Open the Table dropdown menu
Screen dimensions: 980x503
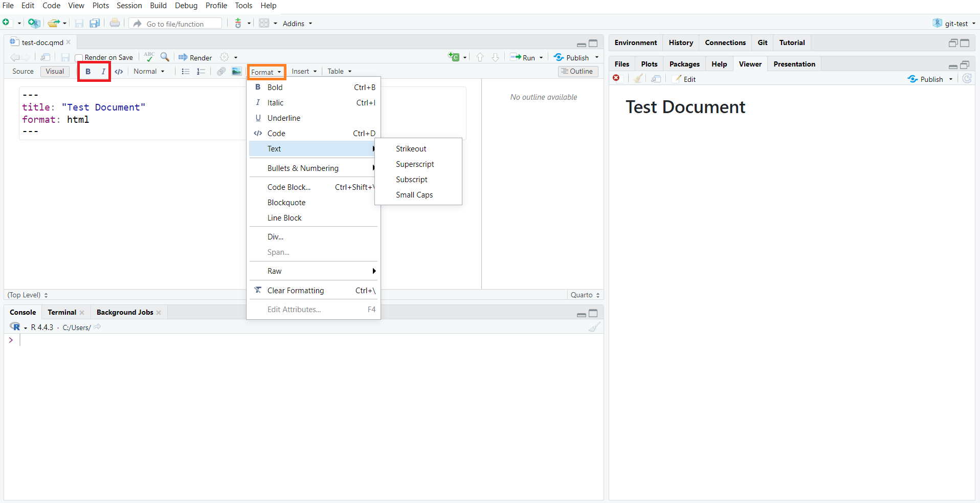point(340,71)
